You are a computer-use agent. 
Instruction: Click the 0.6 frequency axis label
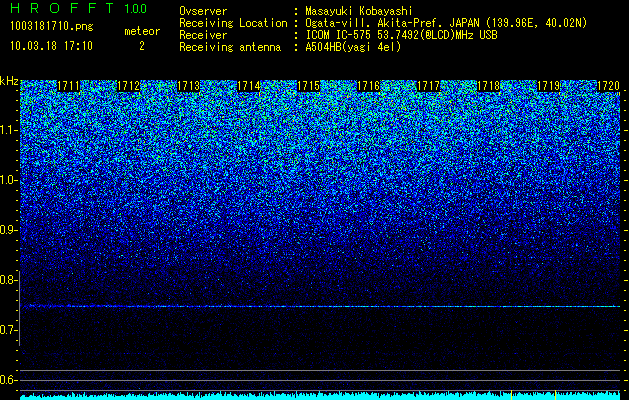tap(8, 380)
